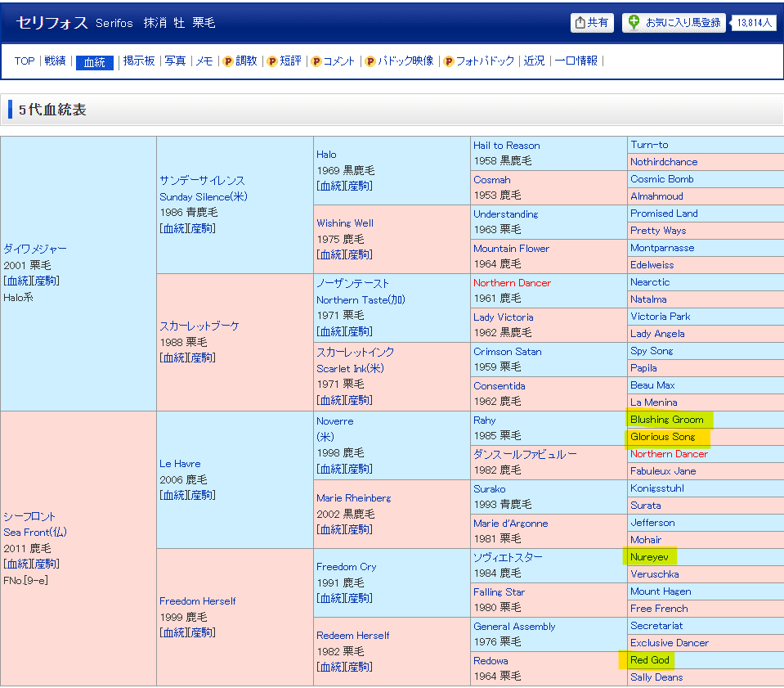Image resolution: width=784 pixels, height=688 pixels.
Task: Click Noverre horse link
Action: click(335, 421)
